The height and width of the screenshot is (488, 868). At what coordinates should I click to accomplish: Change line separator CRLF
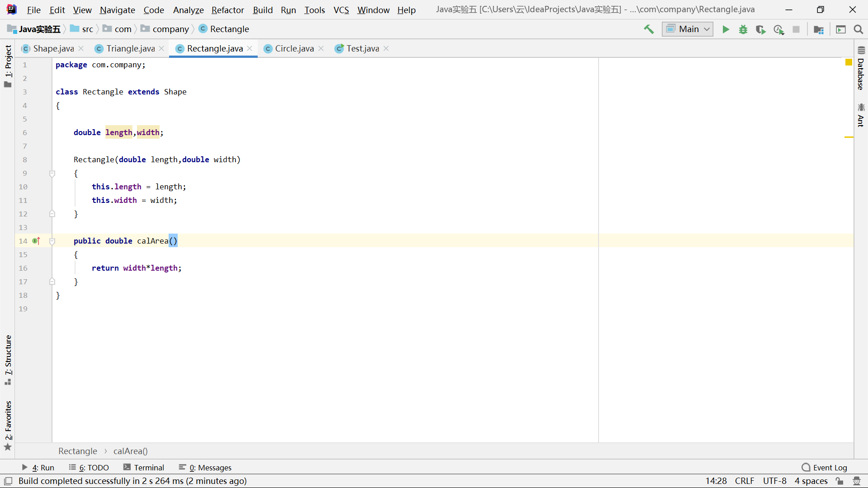(745, 481)
